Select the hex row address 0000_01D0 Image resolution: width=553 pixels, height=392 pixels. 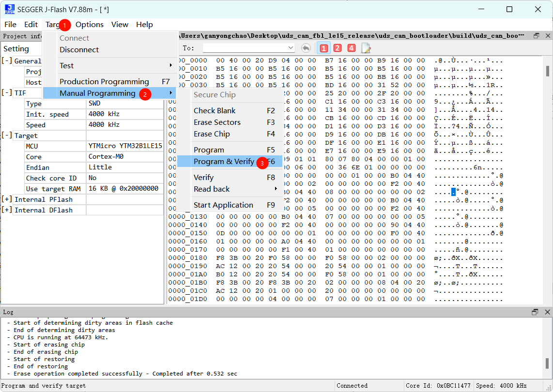point(188,299)
